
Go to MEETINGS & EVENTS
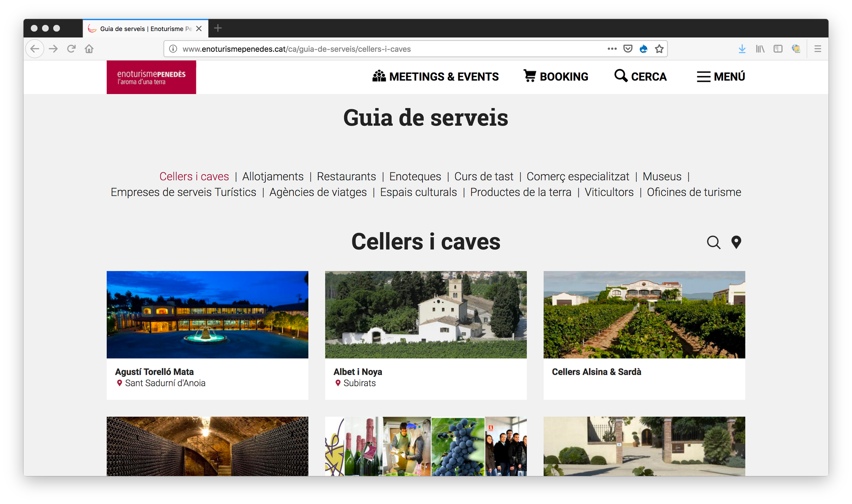click(436, 77)
